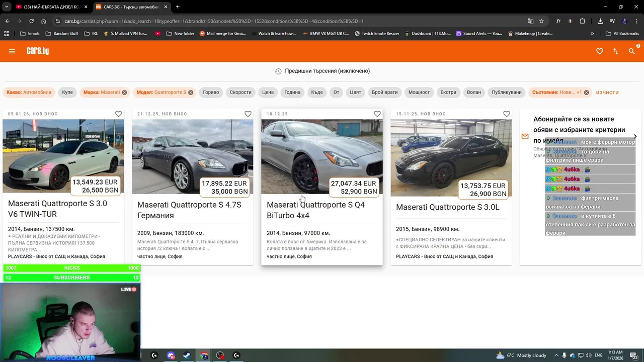This screenshot has height=362, width=644.
Task: Open the sort arrows icon in header
Action: (x=615, y=51)
